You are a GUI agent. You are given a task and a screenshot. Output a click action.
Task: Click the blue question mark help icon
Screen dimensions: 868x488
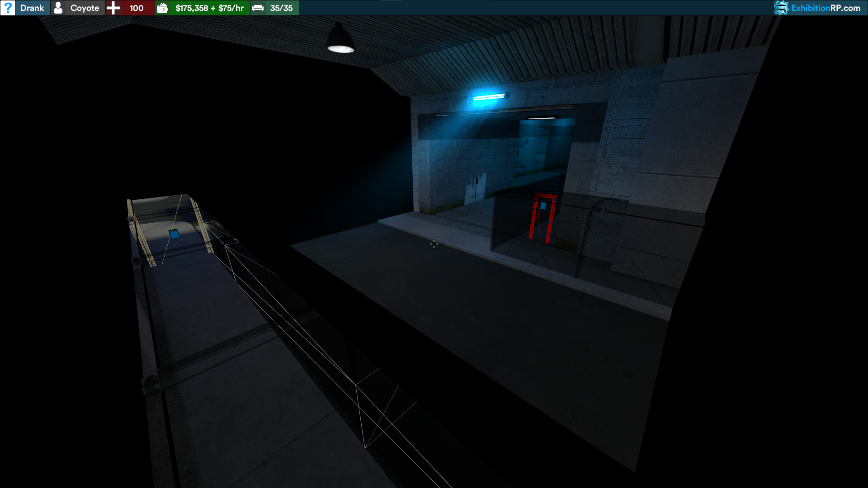8,8
